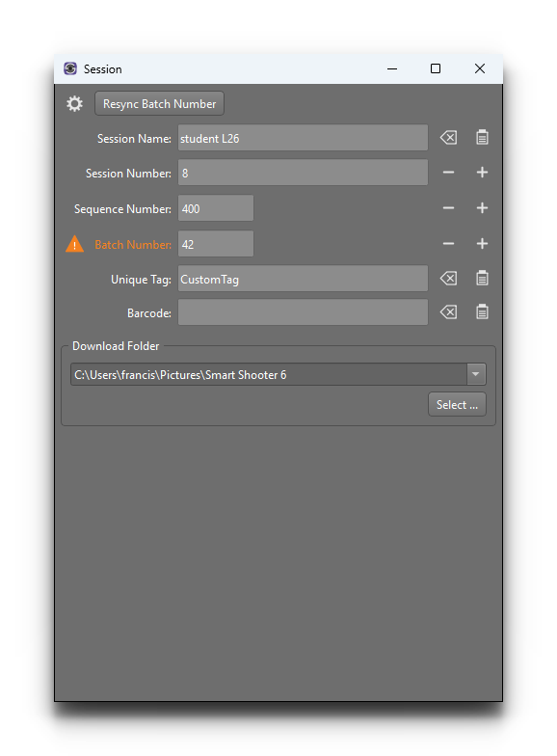Focus the Barcode input field
The height and width of the screenshot is (756, 557).
tap(303, 312)
